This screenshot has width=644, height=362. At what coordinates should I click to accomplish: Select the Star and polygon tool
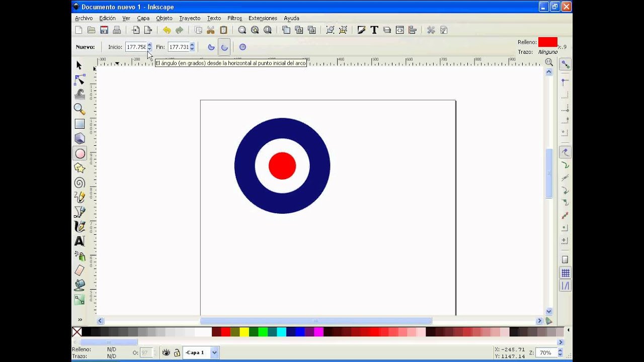click(x=79, y=168)
